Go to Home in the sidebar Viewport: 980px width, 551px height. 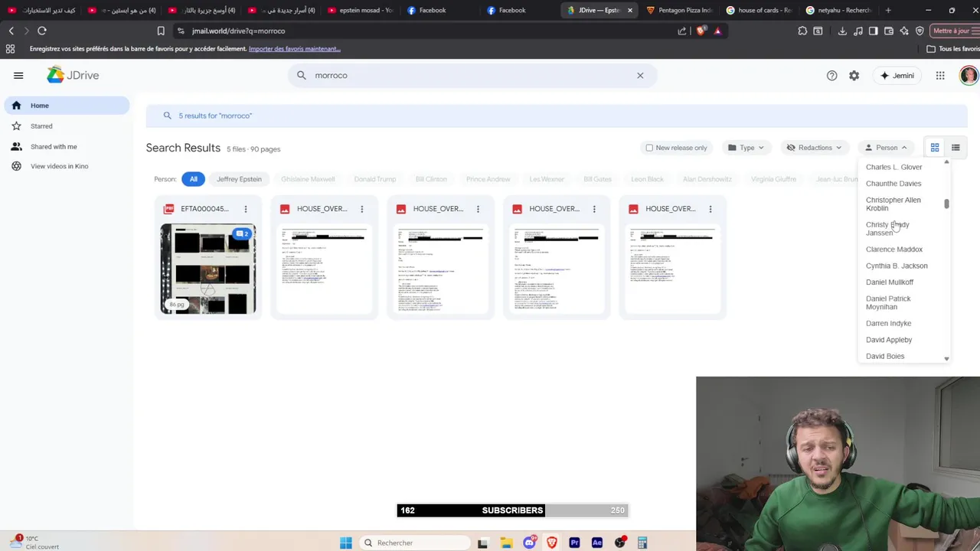pos(67,106)
